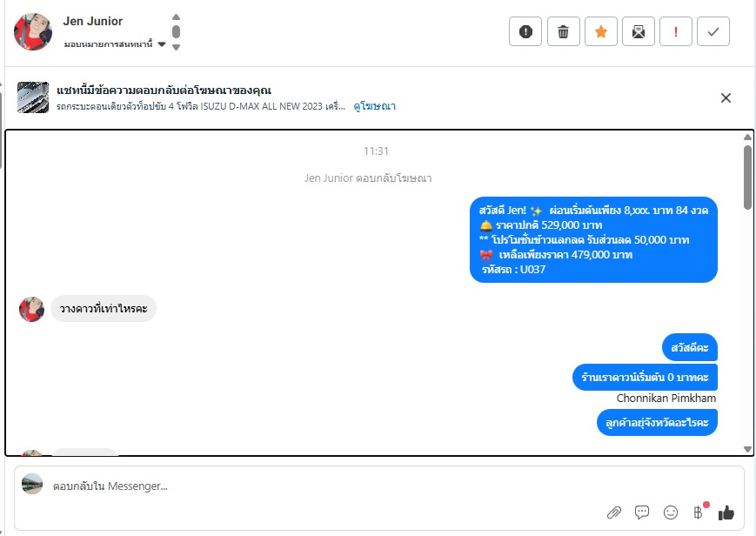This screenshot has width=756, height=536.
Task: Mark conversation unread with the envelope icon
Action: coord(639,32)
